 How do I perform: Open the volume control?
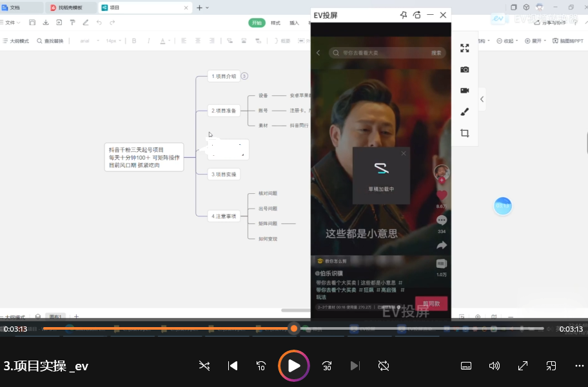click(495, 366)
